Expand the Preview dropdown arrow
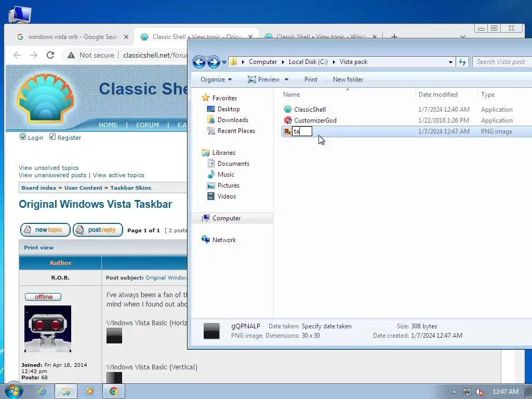 pyautogui.click(x=286, y=79)
